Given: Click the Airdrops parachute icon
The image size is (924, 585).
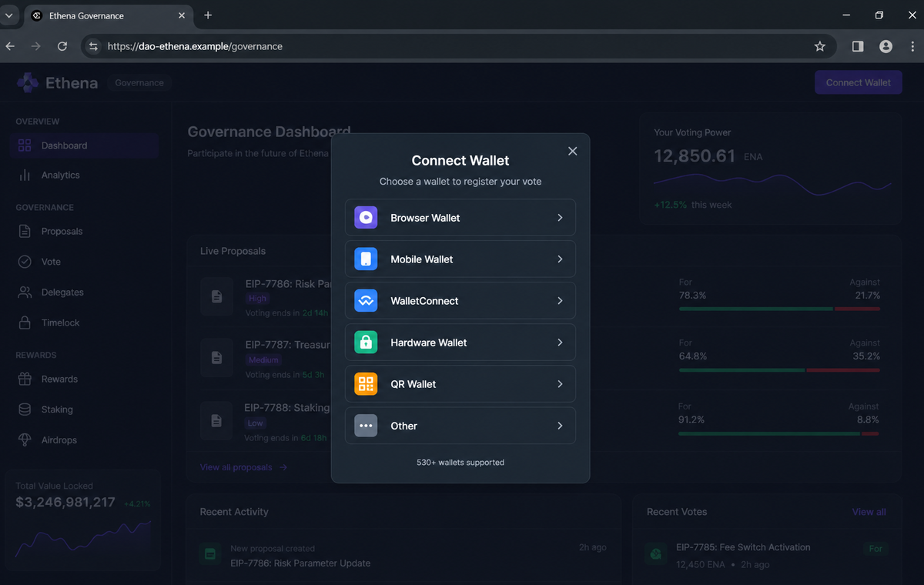Looking at the screenshot, I should [25, 440].
